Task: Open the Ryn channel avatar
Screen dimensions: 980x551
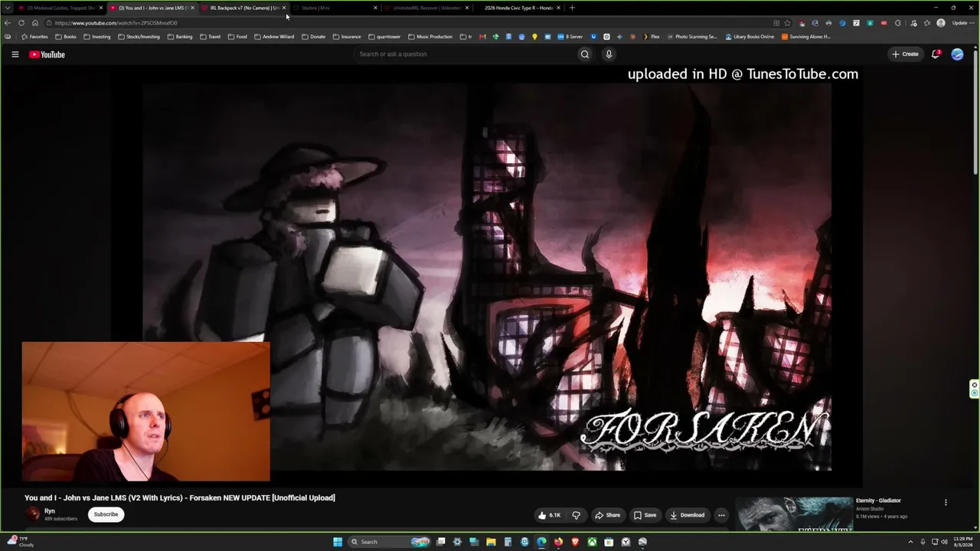Action: tap(33, 514)
